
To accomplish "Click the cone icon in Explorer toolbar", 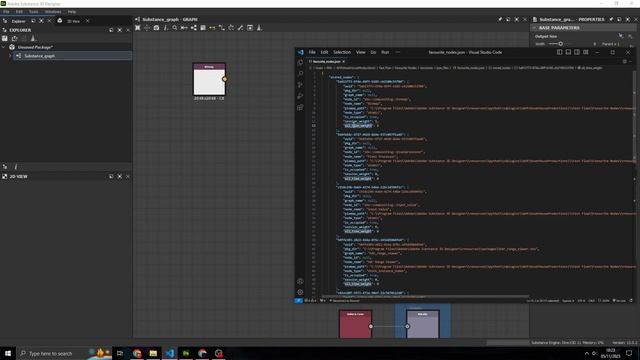I will click(33, 38).
